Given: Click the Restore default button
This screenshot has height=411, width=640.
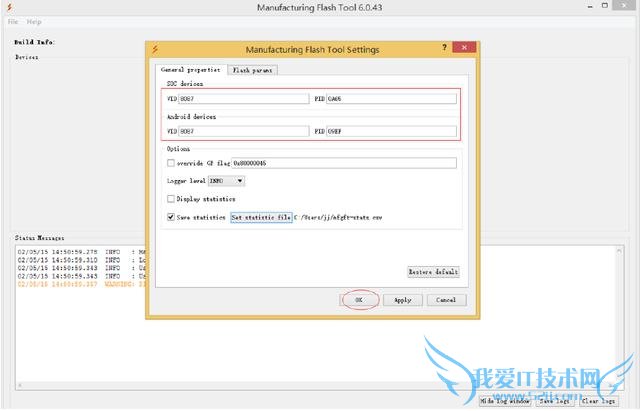Looking at the screenshot, I should pos(433,272).
